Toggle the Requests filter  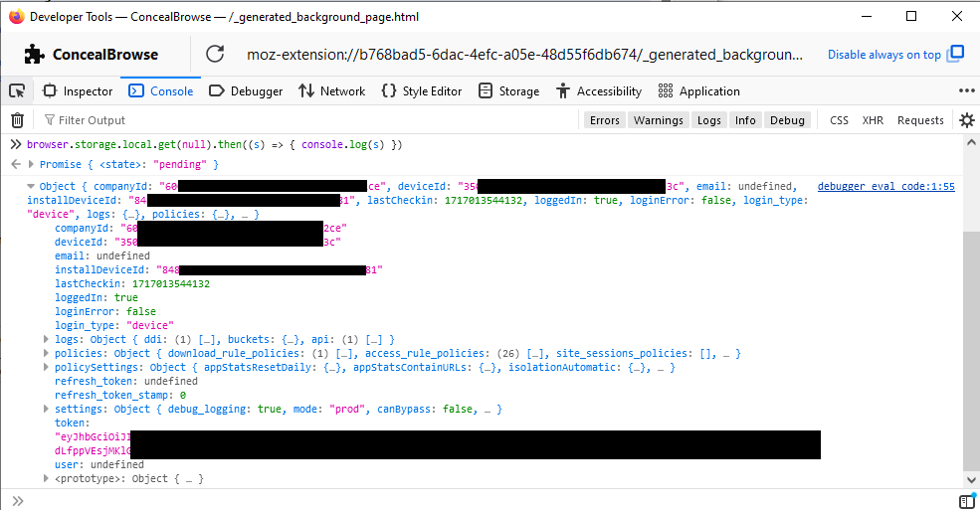(x=920, y=120)
